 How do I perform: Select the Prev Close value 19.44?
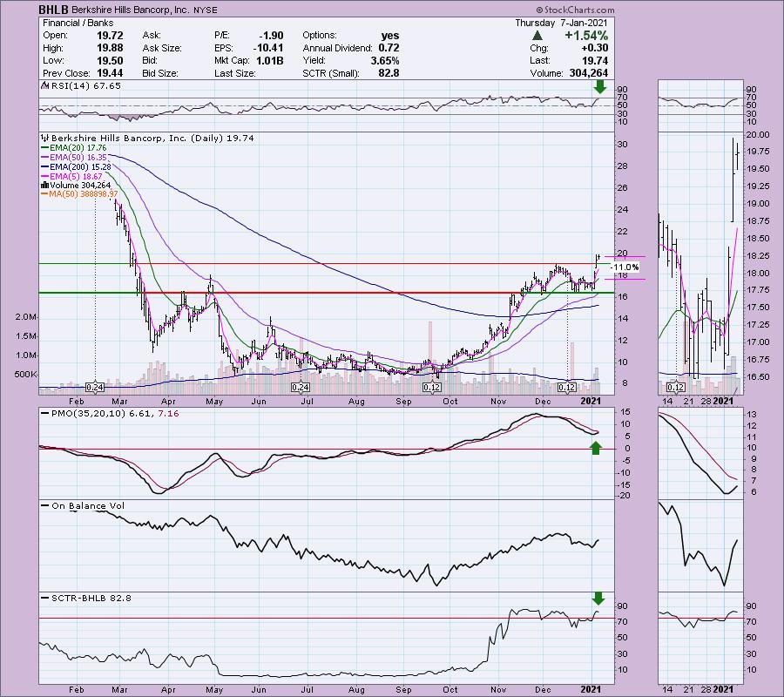(x=110, y=73)
